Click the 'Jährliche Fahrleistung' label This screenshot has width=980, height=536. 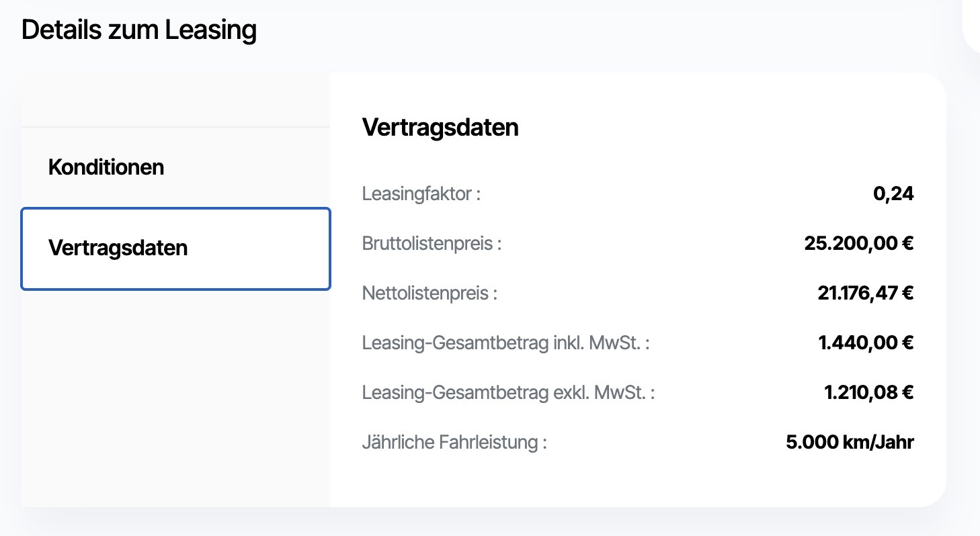click(454, 443)
